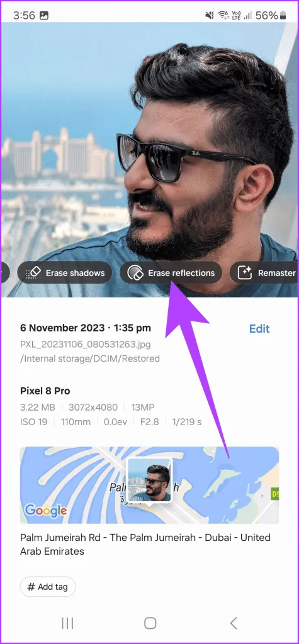299x644 pixels.
Task: Go back using the navigation arrow
Action: tap(234, 623)
